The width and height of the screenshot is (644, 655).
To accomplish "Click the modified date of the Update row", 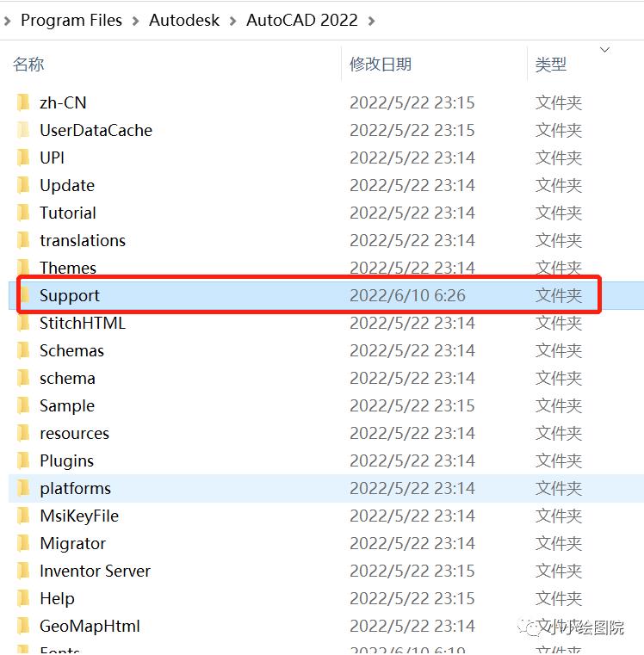I will (412, 185).
